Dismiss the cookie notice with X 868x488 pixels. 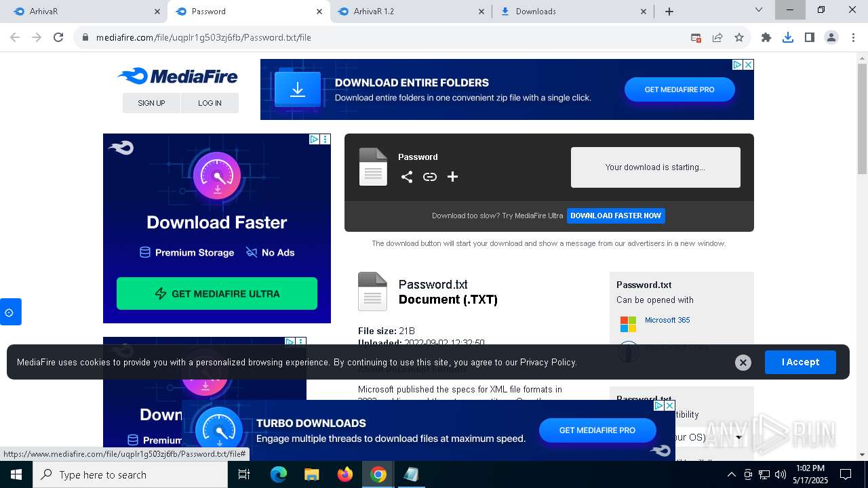743,363
